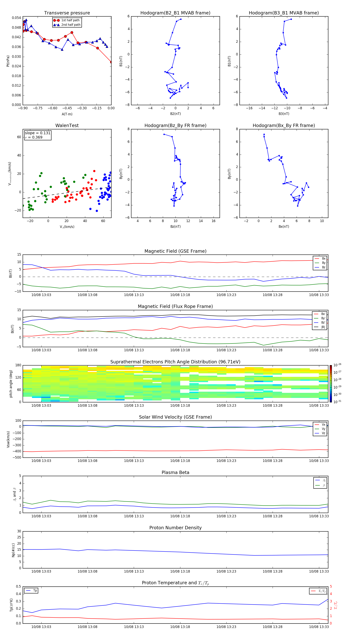This screenshot has width=351, height=644.
Task: Select the "1st half path" legend entry
Action: tap(67, 20)
